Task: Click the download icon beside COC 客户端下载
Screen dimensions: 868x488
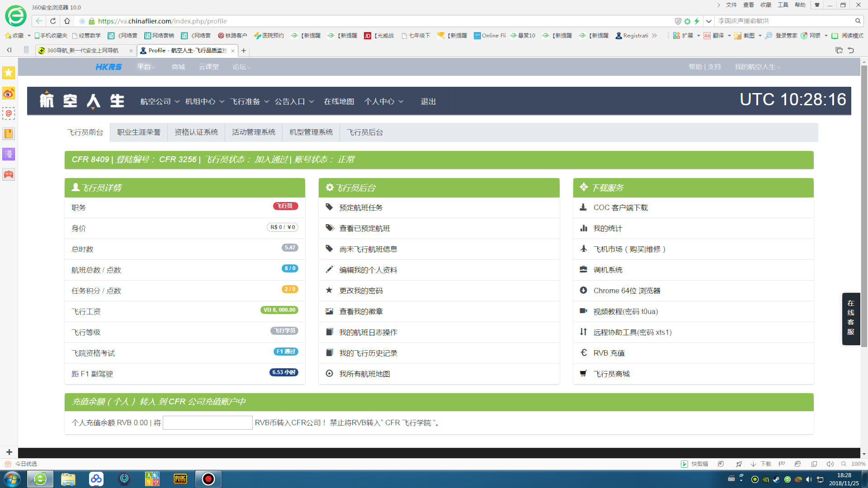Action: [x=584, y=207]
